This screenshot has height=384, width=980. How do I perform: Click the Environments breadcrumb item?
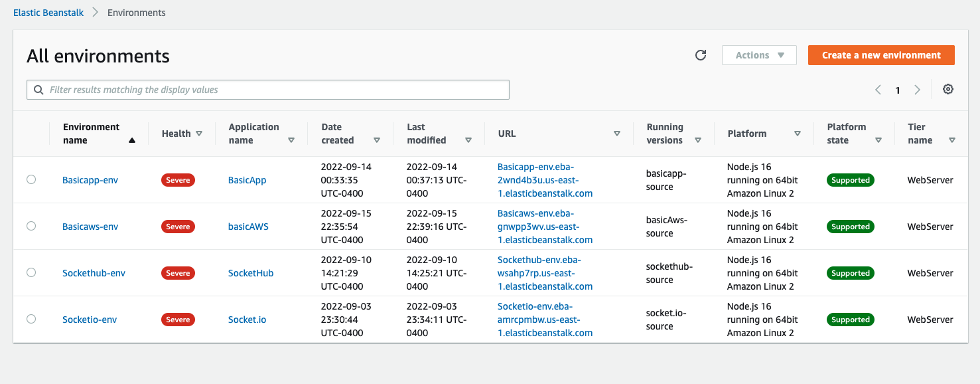coord(136,12)
